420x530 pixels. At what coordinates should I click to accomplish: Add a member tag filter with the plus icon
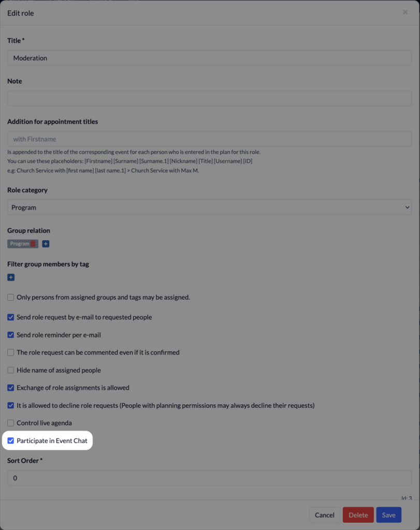click(x=11, y=277)
